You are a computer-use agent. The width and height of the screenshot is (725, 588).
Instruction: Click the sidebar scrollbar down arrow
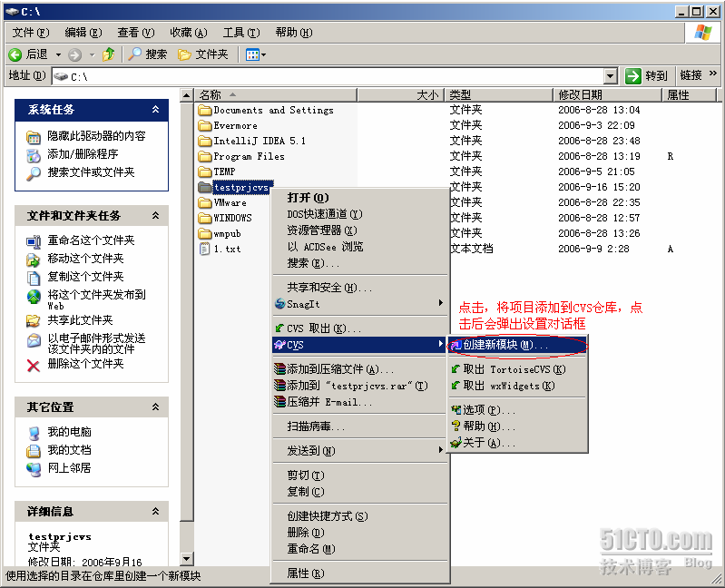(x=186, y=558)
